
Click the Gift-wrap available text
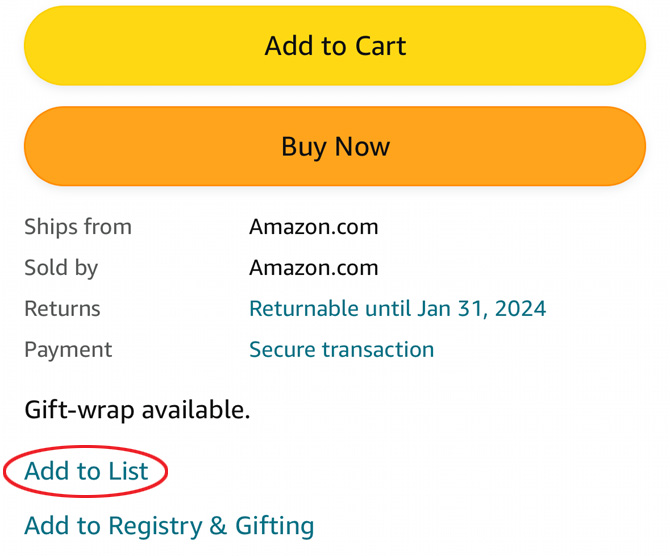[137, 410]
